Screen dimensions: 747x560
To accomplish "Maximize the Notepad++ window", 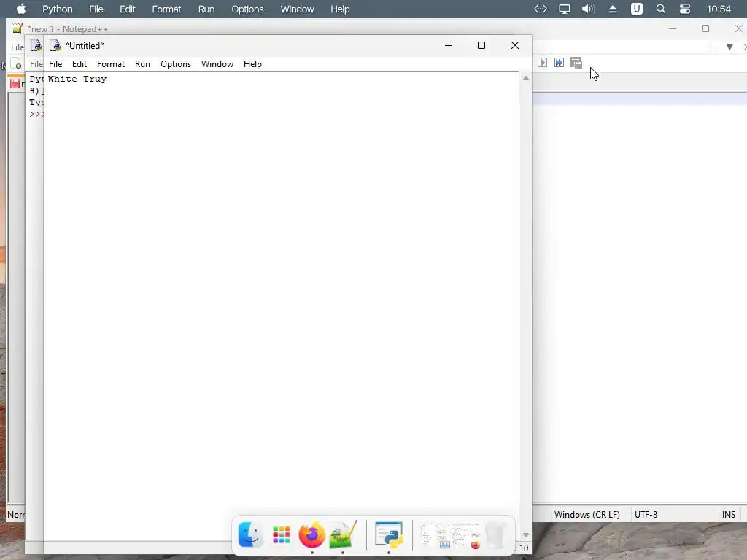I will point(705,28).
